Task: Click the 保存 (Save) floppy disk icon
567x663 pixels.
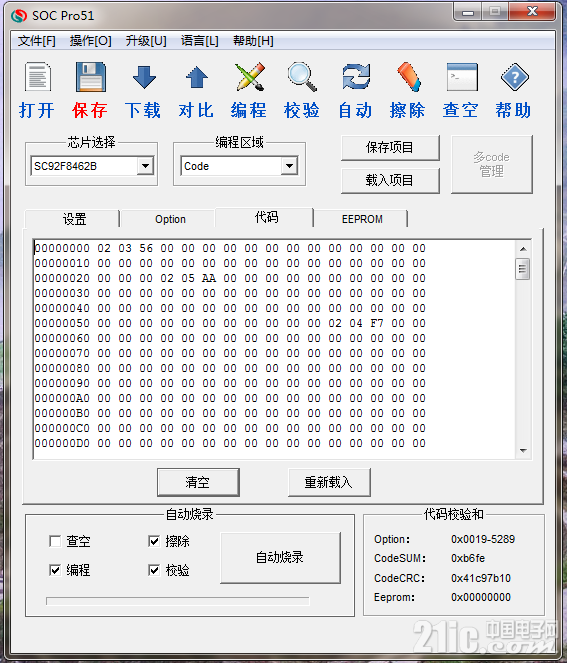Action: pos(90,77)
